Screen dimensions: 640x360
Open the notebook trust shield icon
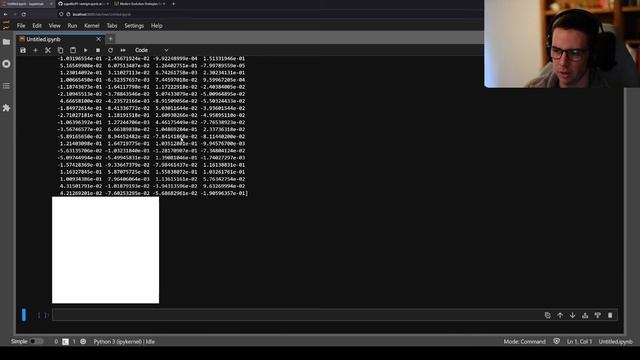(556, 341)
